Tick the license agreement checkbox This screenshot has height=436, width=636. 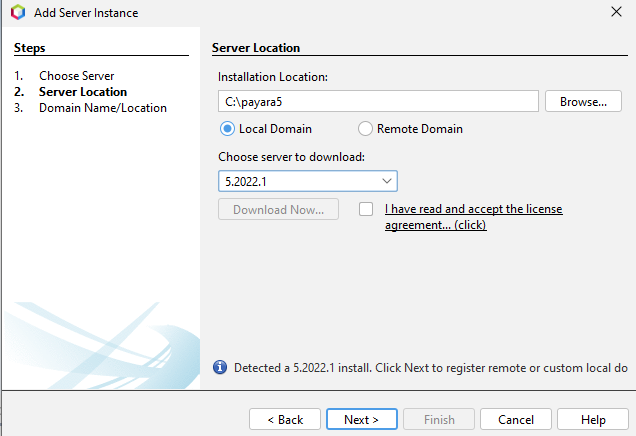(x=366, y=209)
